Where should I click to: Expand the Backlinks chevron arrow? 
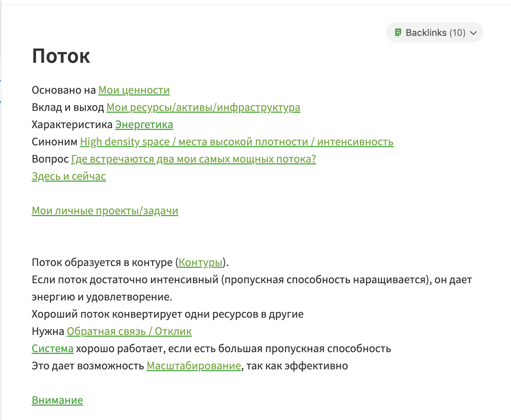474,33
